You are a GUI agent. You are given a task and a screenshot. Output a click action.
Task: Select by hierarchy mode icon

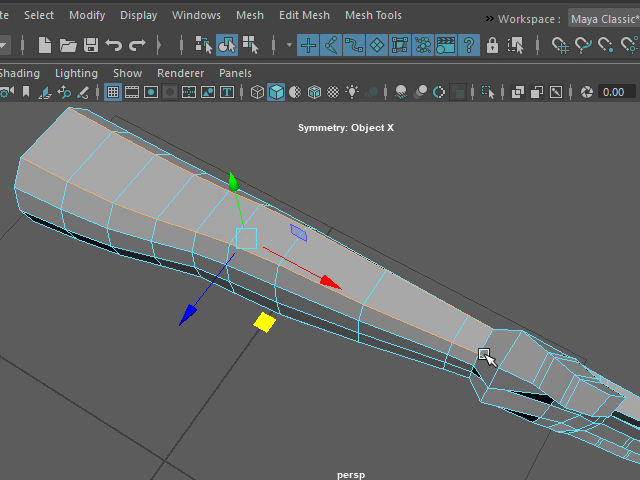pos(204,45)
